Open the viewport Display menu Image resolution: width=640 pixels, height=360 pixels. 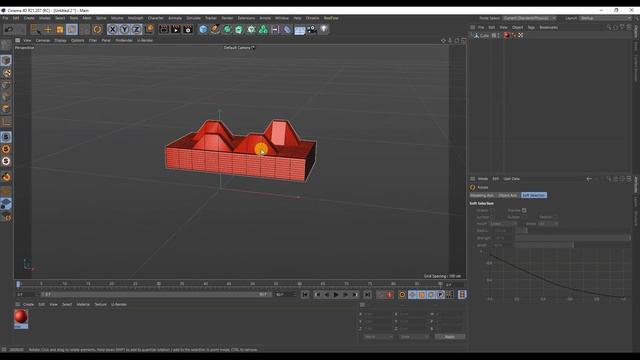click(60, 40)
